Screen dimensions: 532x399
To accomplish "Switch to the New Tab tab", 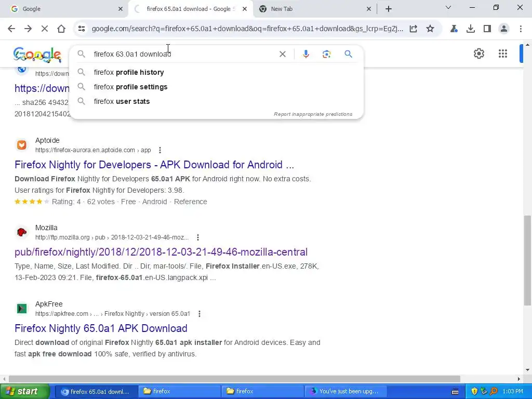I will tap(314, 9).
